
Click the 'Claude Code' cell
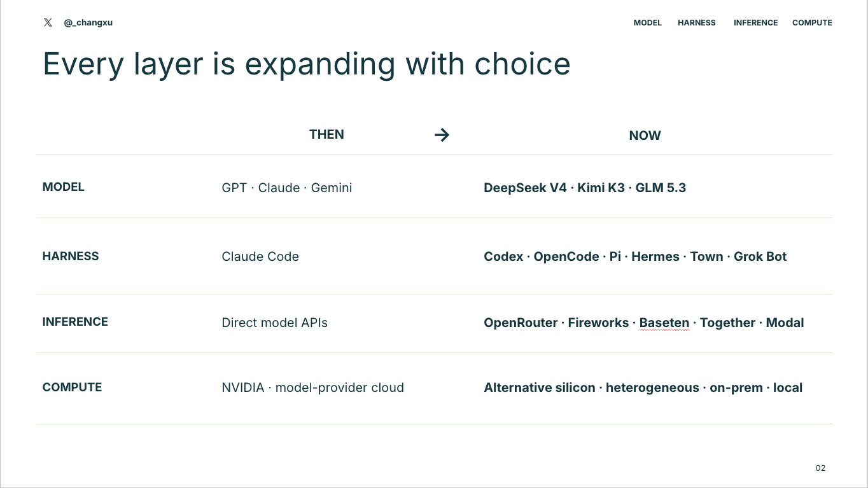tap(260, 256)
